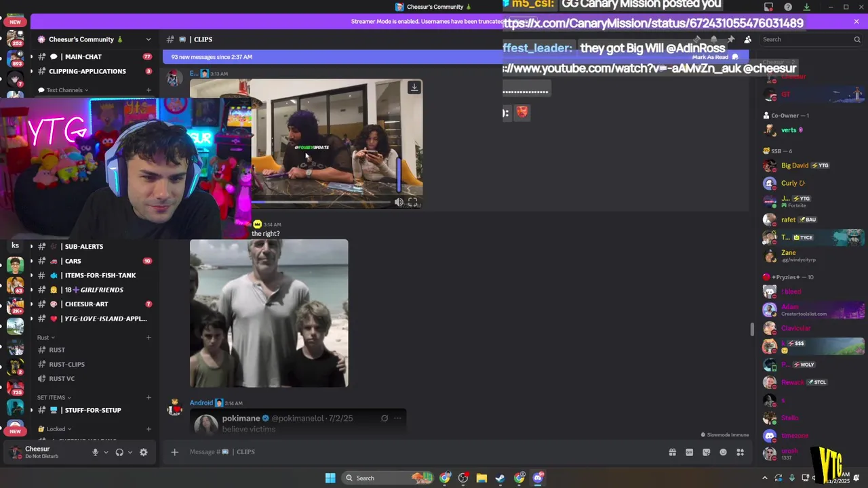Collapse the Rust category
The width and height of the screenshot is (868, 488).
coord(45,338)
